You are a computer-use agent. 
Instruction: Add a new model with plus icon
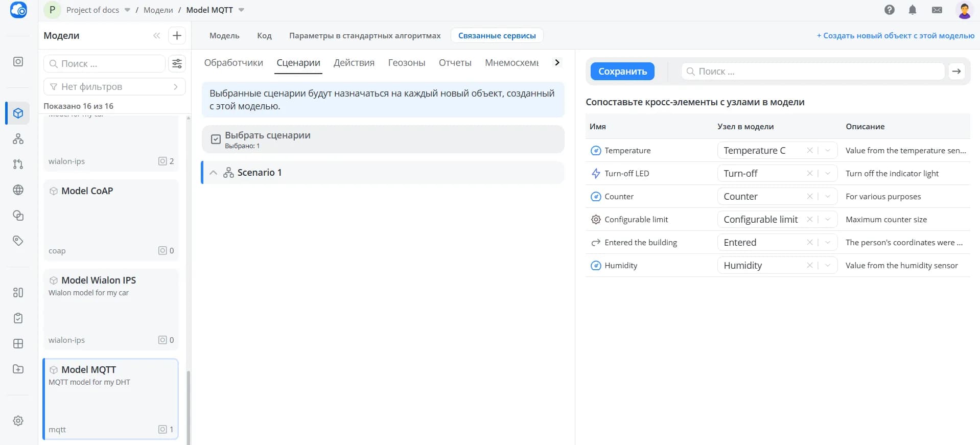177,35
